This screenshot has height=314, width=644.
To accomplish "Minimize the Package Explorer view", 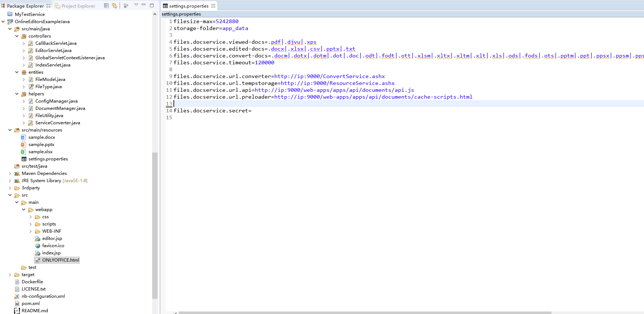I will [143, 5].
